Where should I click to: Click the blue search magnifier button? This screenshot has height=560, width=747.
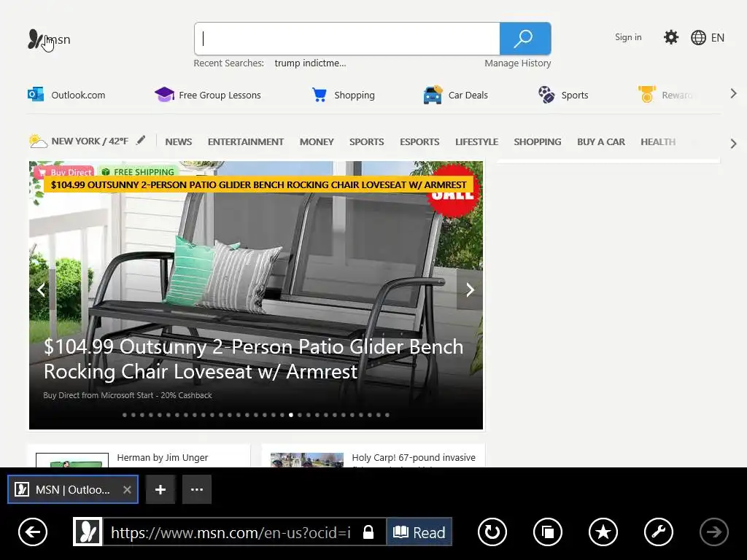point(525,39)
